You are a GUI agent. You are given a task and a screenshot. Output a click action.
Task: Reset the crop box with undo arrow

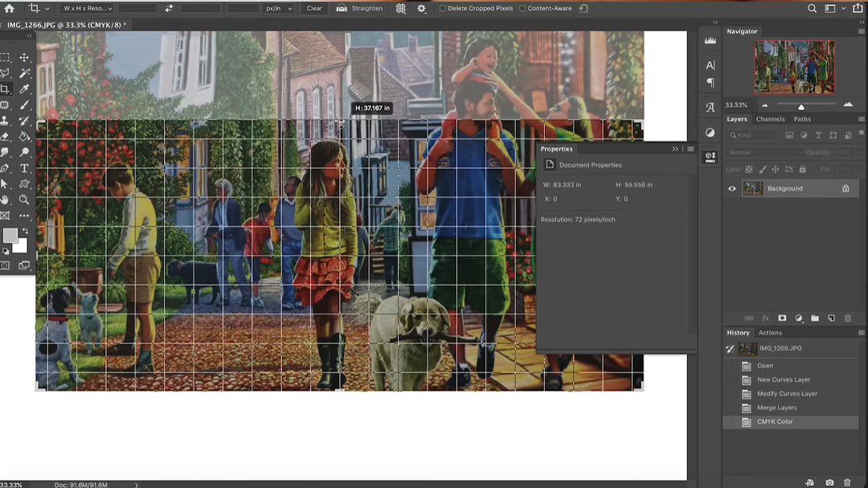[583, 8]
